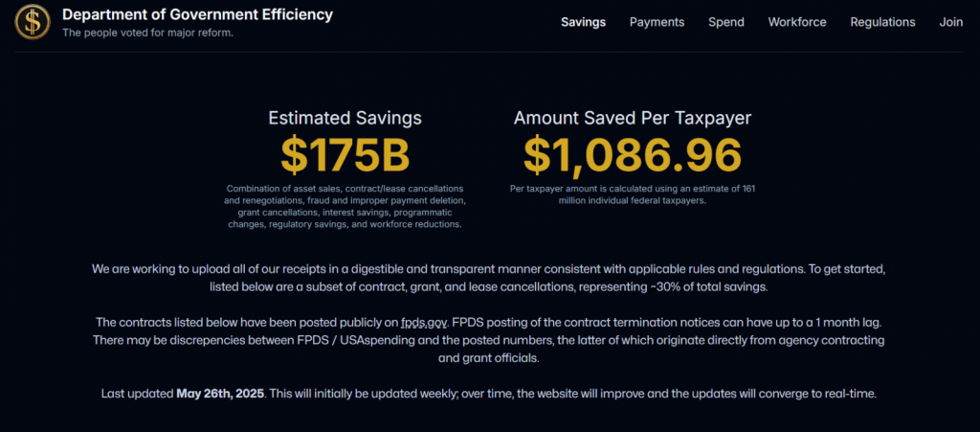Go to the Payments page
Image resolution: width=980 pixels, height=432 pixels.
tap(657, 22)
